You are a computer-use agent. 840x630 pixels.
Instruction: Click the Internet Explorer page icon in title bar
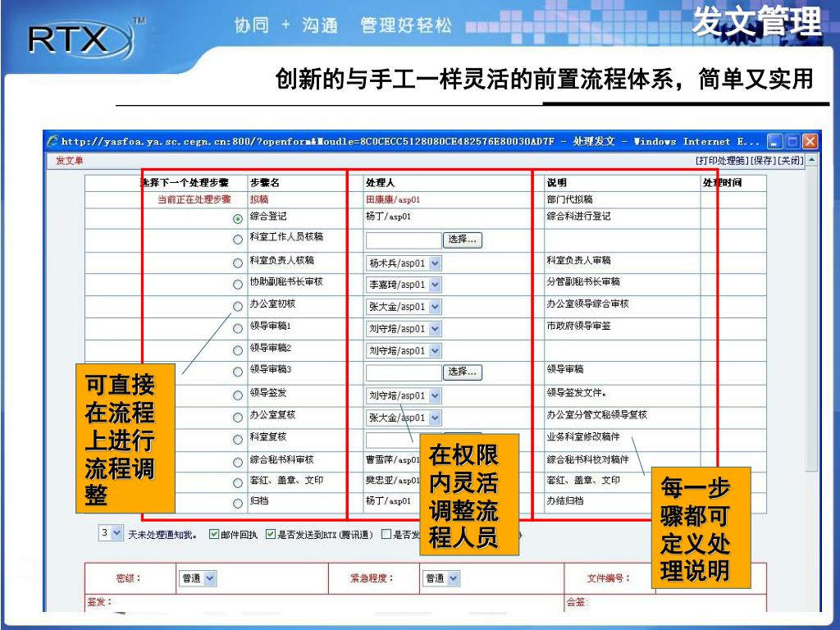[52, 141]
